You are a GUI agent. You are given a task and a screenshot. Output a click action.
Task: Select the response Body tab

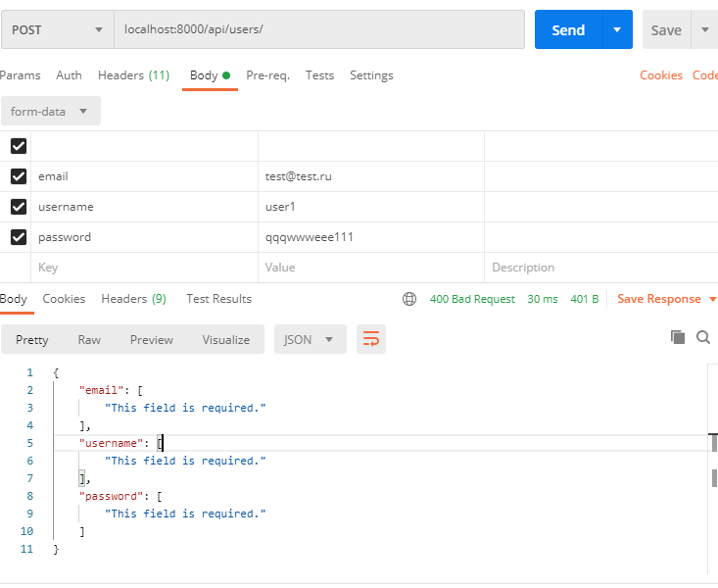pyautogui.click(x=14, y=299)
